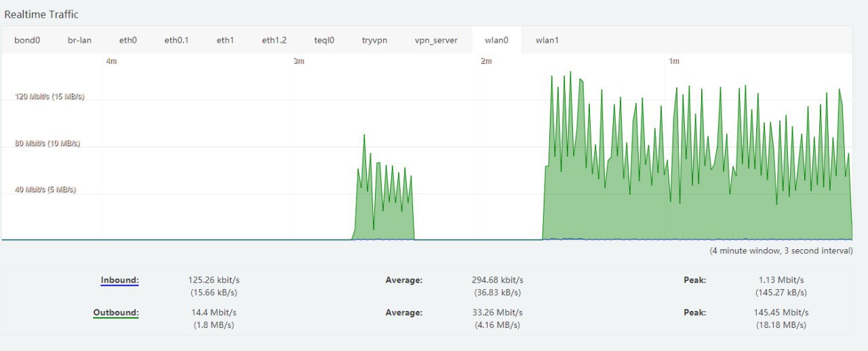Click the Average label in Inbound row
Viewport: 868px width, 351px height.
click(403, 280)
